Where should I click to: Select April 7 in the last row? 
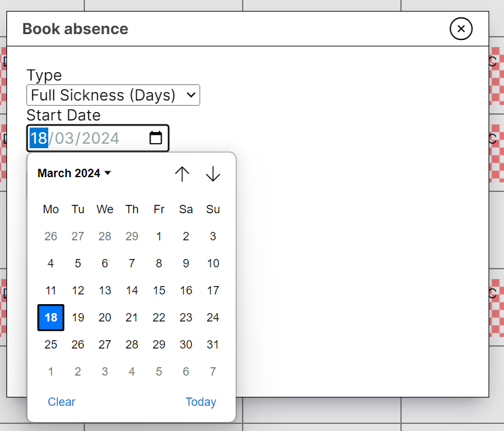point(213,372)
